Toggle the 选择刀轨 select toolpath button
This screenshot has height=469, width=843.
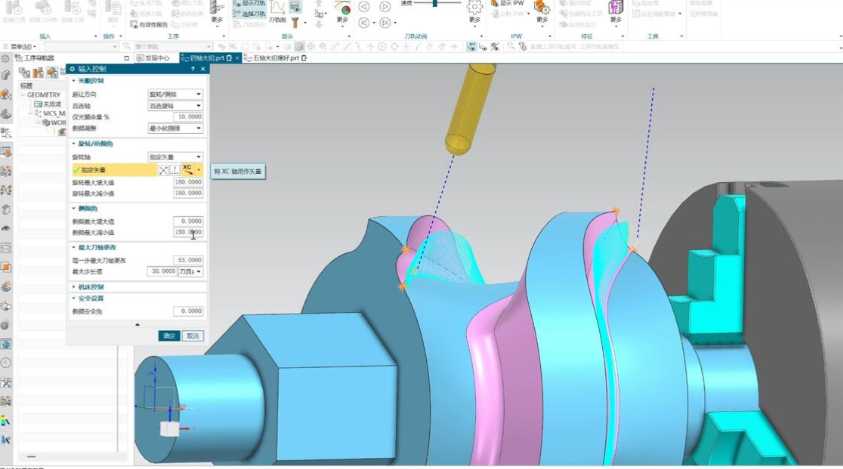pyautogui.click(x=250, y=13)
